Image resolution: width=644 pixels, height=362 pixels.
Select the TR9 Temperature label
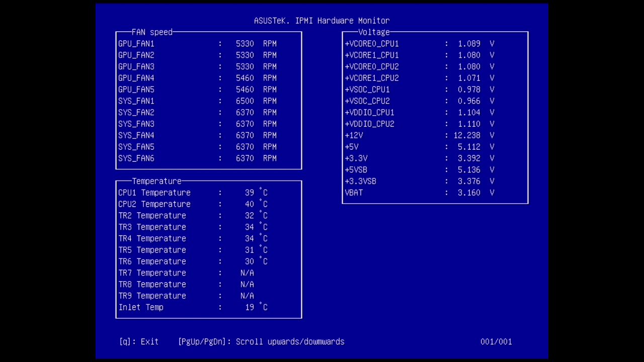coord(152,296)
